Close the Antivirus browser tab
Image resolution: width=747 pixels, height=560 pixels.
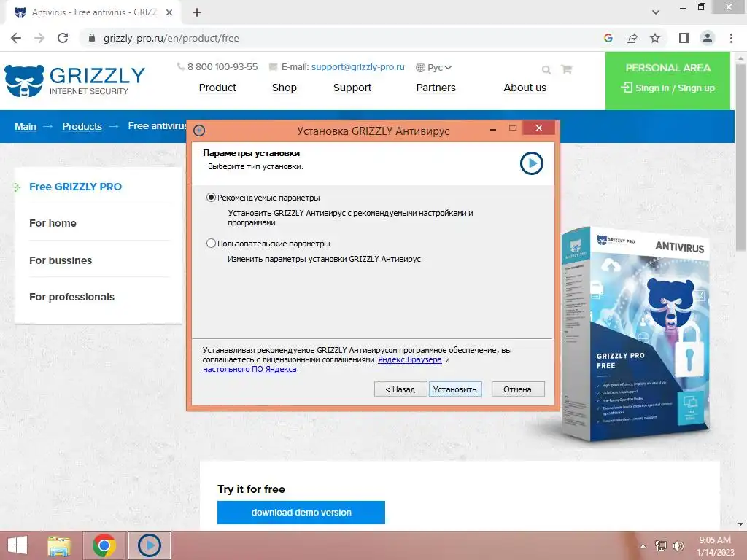point(169,12)
